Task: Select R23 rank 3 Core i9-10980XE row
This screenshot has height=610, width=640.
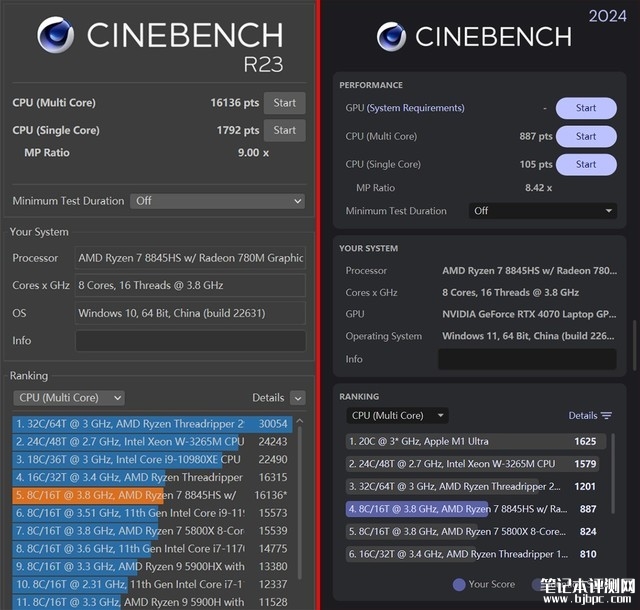Action: coord(152,460)
